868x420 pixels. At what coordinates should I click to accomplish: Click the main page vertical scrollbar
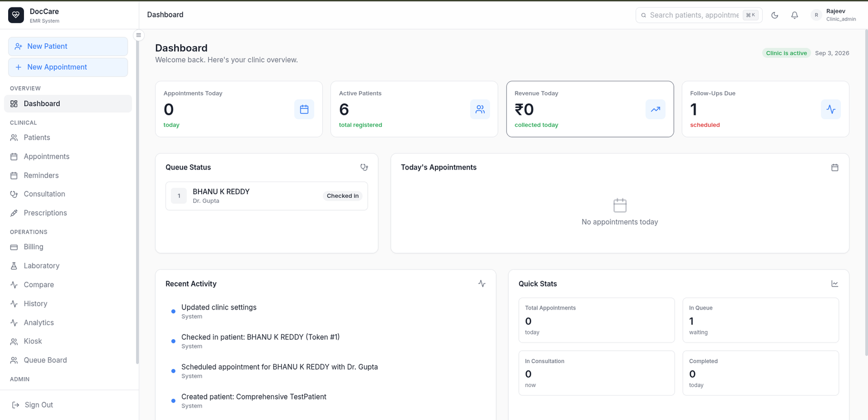coord(866,192)
